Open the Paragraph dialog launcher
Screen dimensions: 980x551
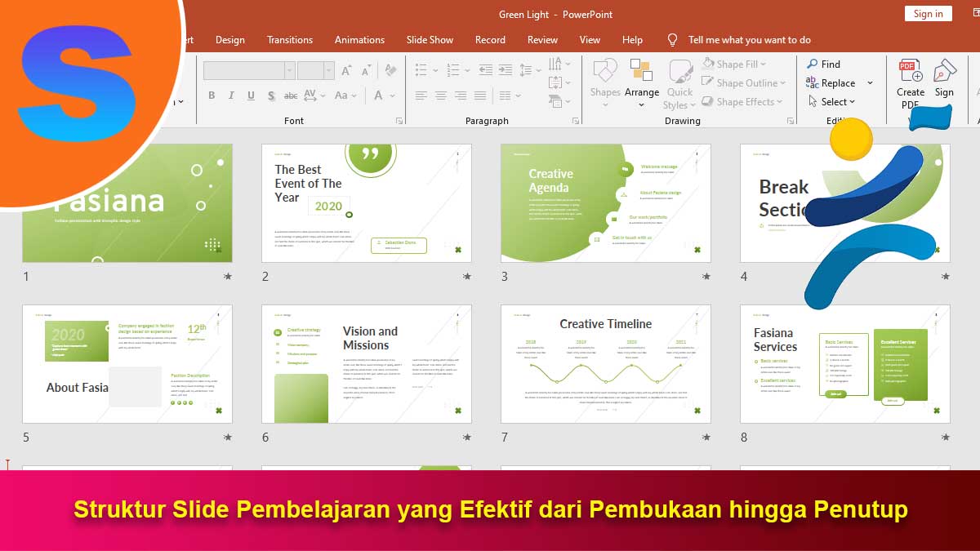(576, 121)
